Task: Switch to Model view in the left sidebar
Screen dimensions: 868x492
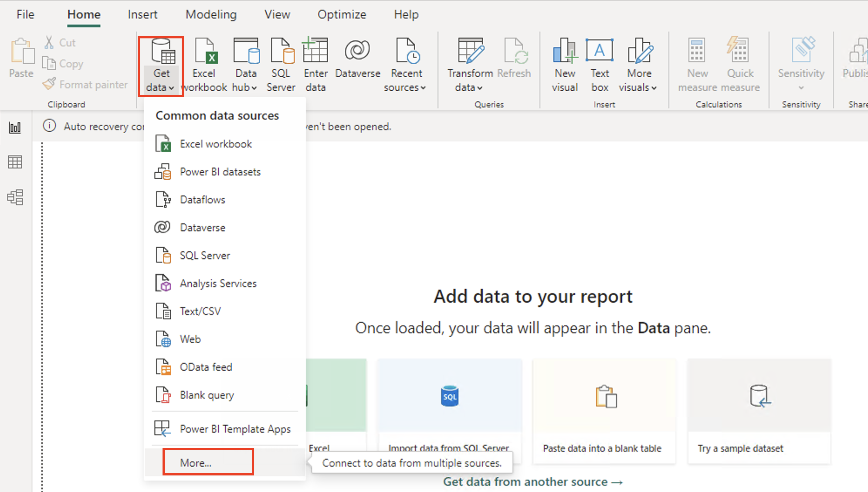Action: [x=16, y=197]
